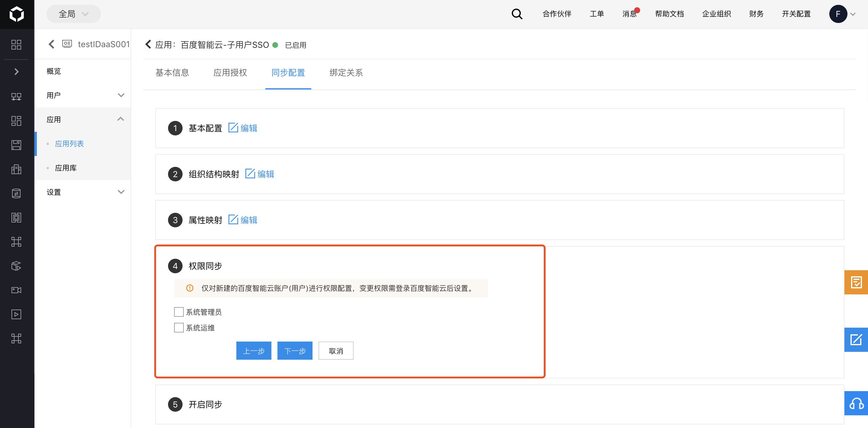Click the 权限同步 step 4 heading
Viewport: 868px width, 428px height.
click(205, 266)
